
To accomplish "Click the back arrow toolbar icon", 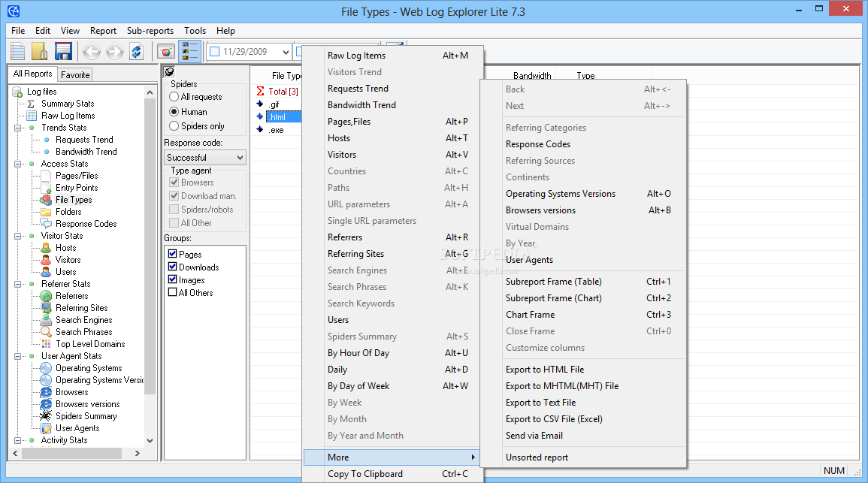I will pos(92,52).
